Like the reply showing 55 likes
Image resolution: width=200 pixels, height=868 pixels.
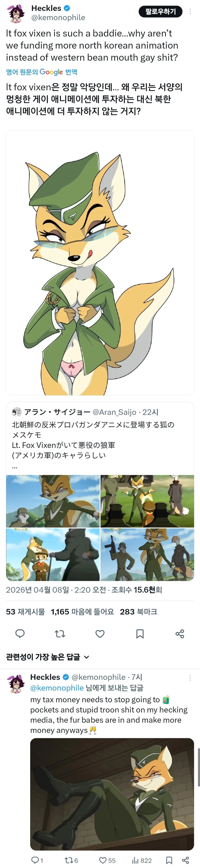pos(107,860)
